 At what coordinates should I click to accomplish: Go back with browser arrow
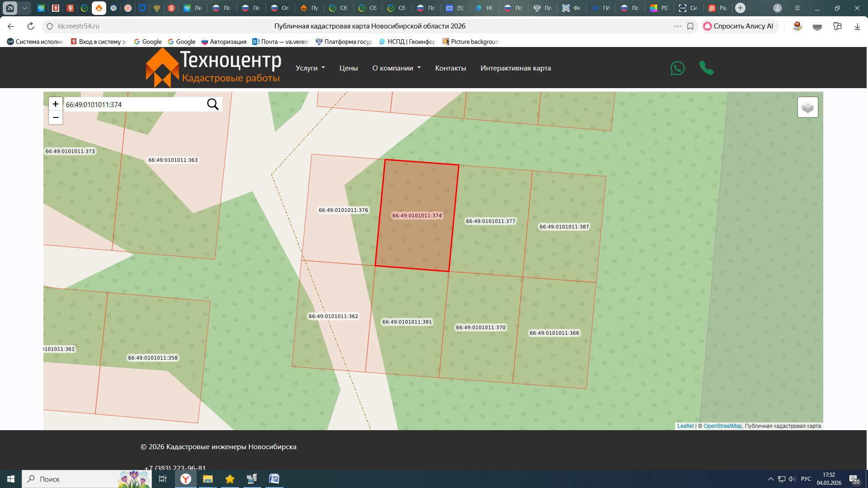click(11, 26)
